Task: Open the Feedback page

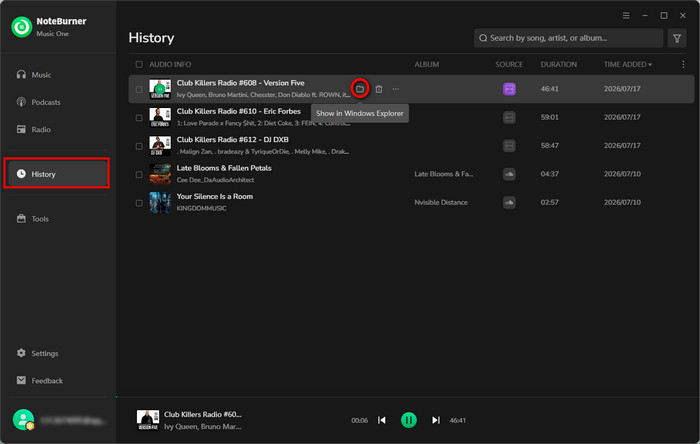Action: (56, 380)
